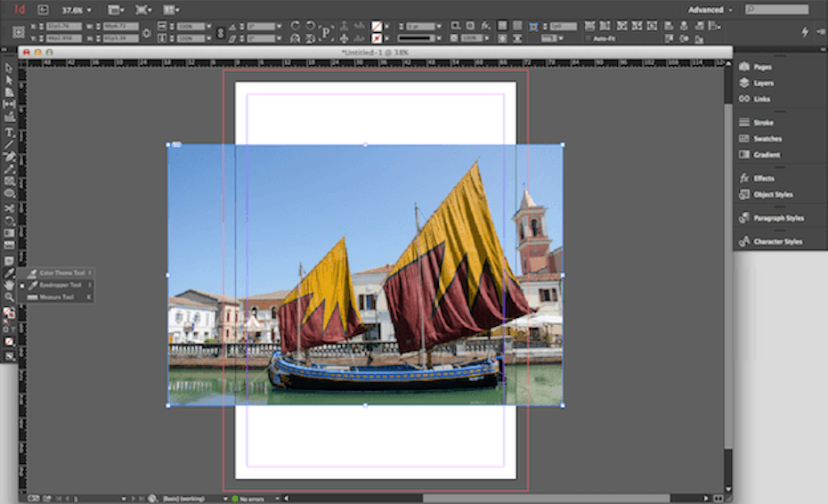The width and height of the screenshot is (828, 504).
Task: Click the fill and stroke swatch in toolbox
Action: click(9, 313)
